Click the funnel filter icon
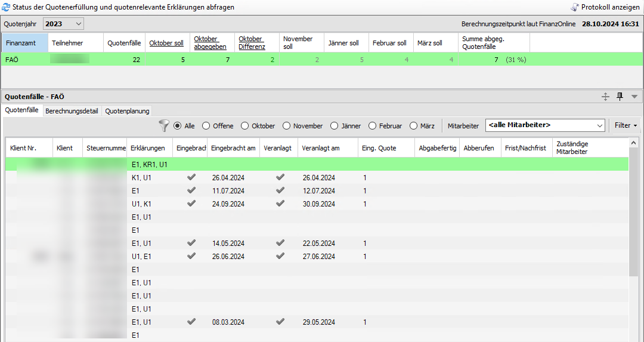644x342 pixels. [164, 125]
